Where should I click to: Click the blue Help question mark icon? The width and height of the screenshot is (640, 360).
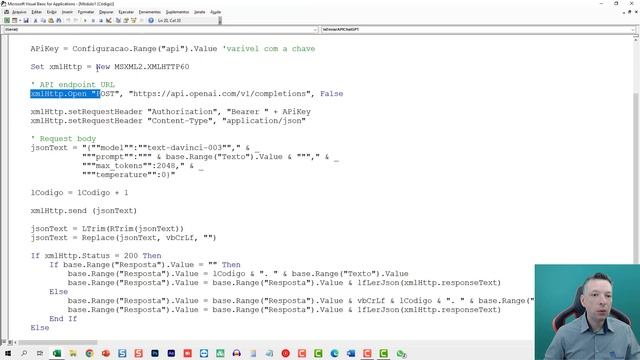tap(151, 20)
